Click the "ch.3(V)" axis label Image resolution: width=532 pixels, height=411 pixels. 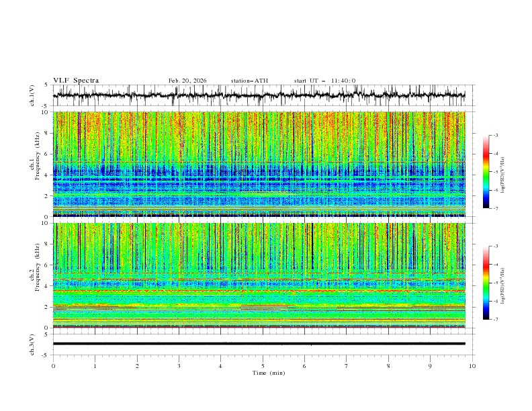tap(32, 345)
